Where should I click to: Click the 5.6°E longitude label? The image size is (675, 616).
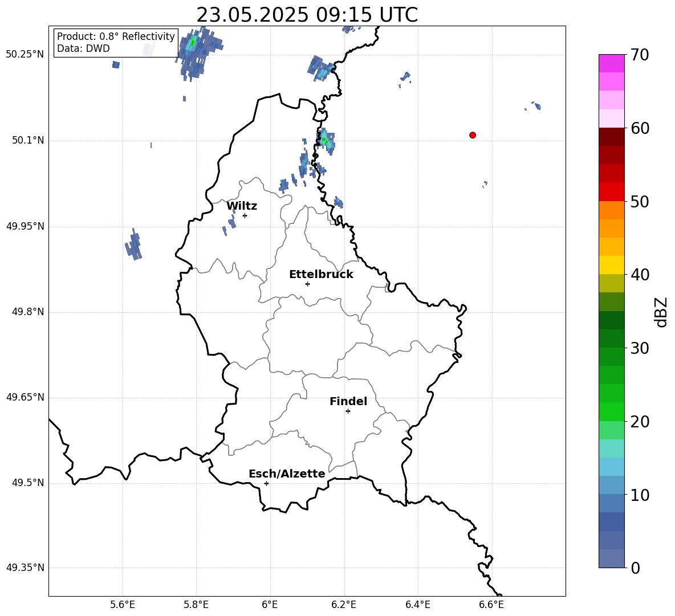tap(123, 605)
